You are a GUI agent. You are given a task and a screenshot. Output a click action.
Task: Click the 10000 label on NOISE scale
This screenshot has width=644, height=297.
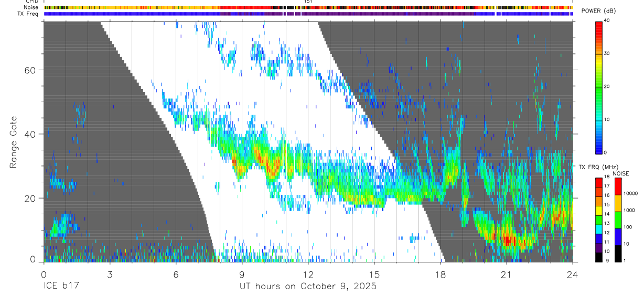(631, 193)
